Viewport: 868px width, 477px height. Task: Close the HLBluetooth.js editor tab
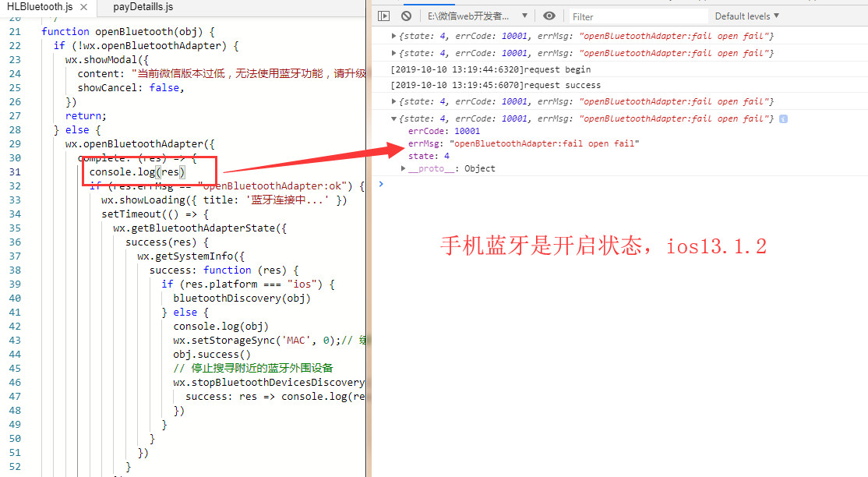pos(83,7)
